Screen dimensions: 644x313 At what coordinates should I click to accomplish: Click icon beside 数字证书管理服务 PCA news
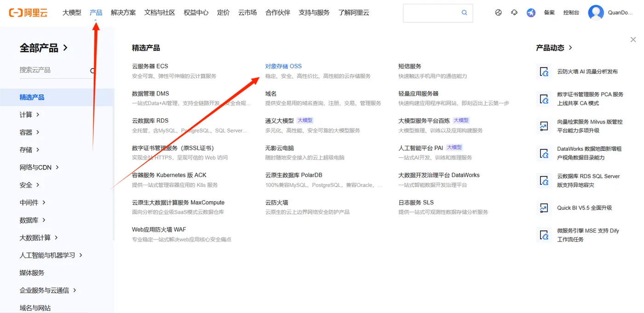[544, 99]
